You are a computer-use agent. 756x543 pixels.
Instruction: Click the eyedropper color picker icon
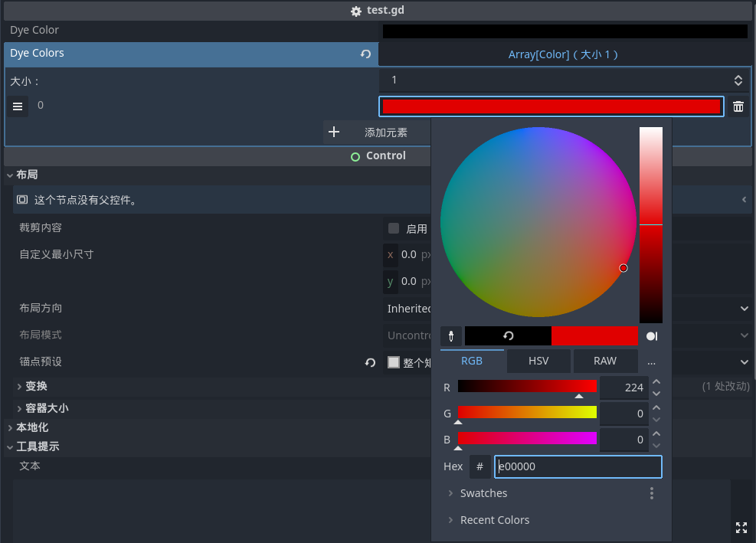[x=451, y=336]
